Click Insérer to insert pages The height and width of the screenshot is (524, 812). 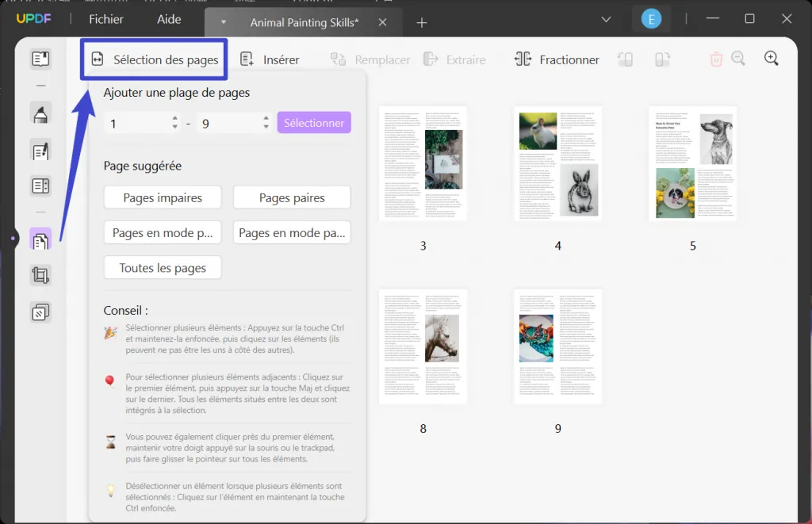coord(273,59)
